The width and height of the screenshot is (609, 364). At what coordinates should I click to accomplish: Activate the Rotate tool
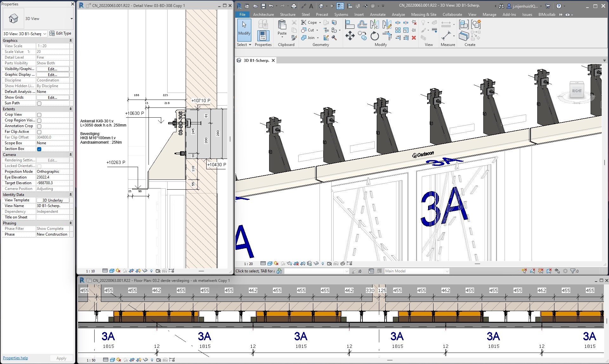374,36
